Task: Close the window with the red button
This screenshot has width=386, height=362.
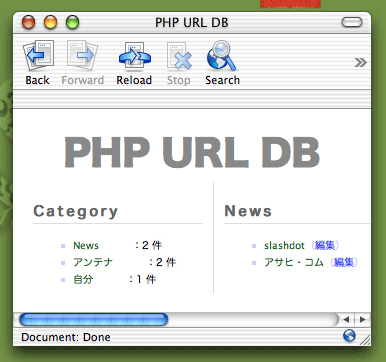Action: click(x=29, y=22)
